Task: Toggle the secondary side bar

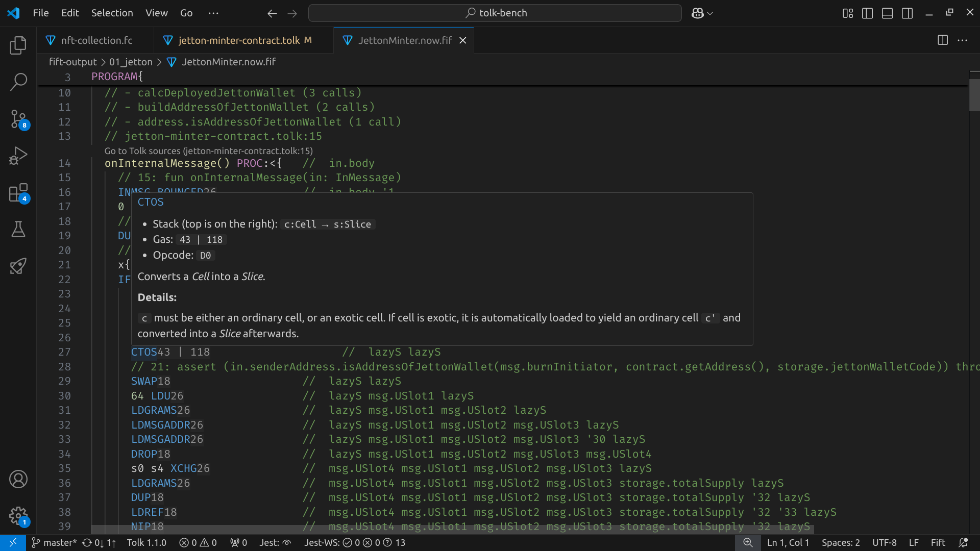Action: point(908,13)
